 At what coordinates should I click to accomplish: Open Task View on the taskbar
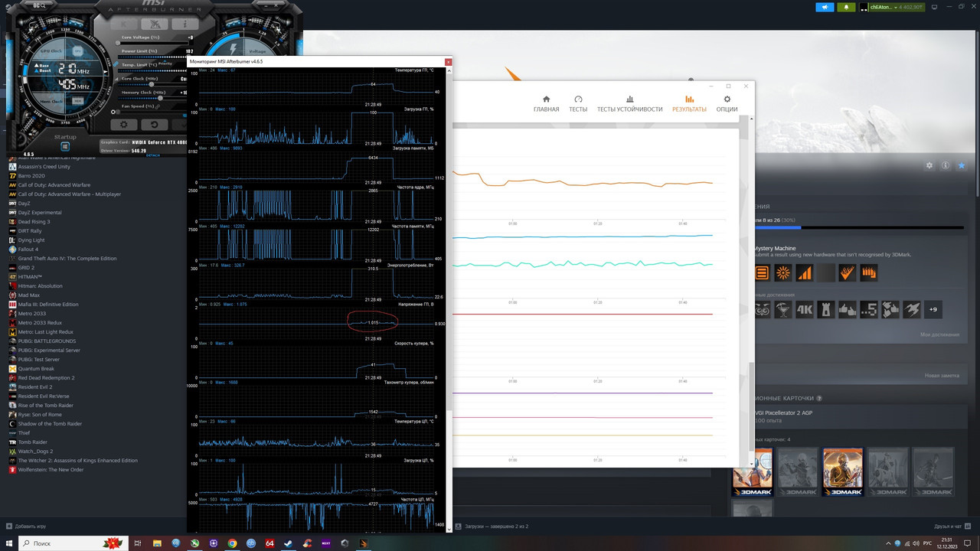point(138,543)
